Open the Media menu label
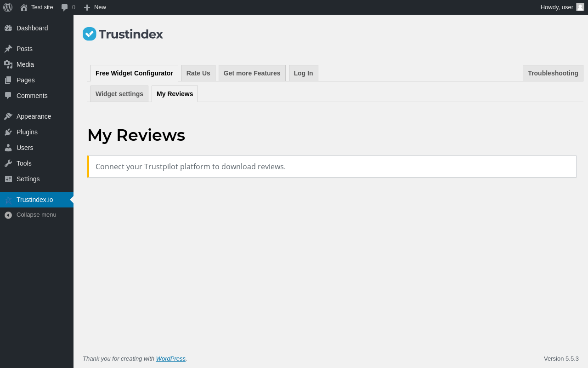The width and height of the screenshot is (588, 368). coord(25,64)
